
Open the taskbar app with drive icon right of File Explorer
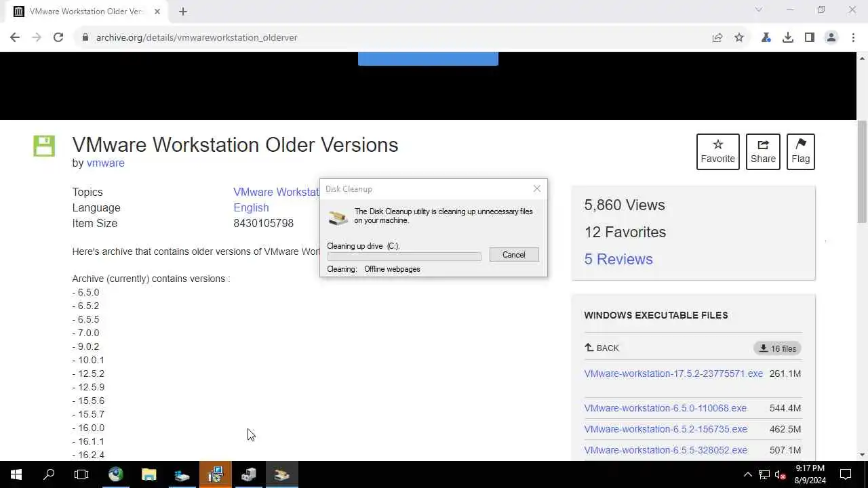182,474
